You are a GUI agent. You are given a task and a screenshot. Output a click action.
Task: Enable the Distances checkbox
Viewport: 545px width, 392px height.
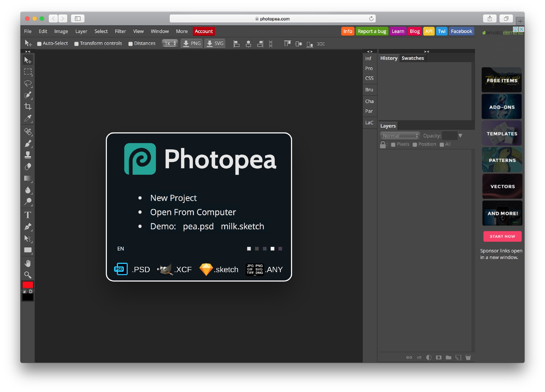[x=131, y=44]
